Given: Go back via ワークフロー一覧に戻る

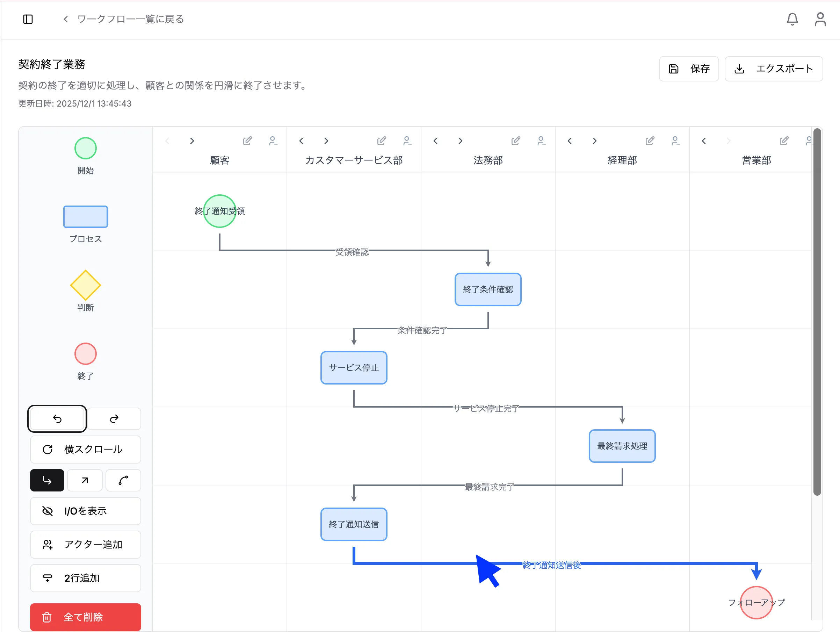Looking at the screenshot, I should [x=123, y=19].
